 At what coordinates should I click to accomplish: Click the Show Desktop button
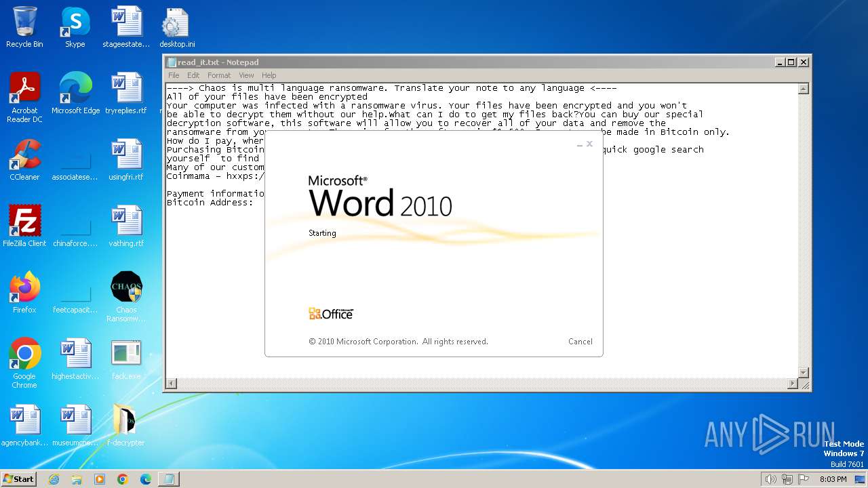(x=861, y=479)
